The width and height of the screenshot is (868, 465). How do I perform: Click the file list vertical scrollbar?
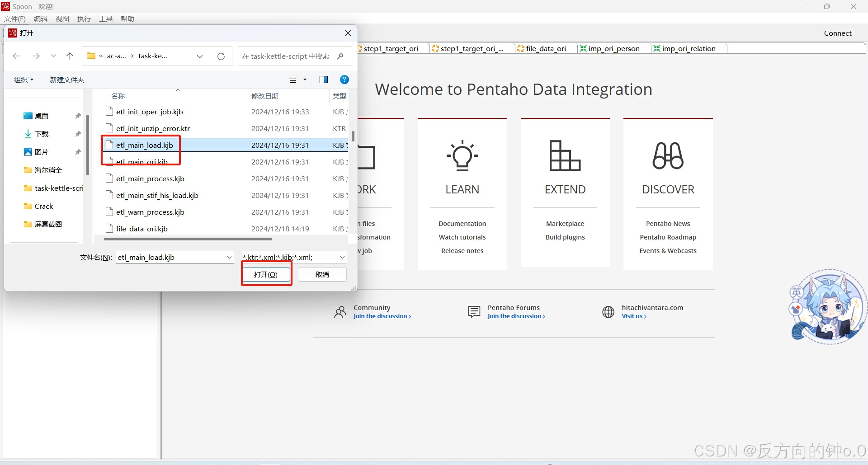click(353, 136)
